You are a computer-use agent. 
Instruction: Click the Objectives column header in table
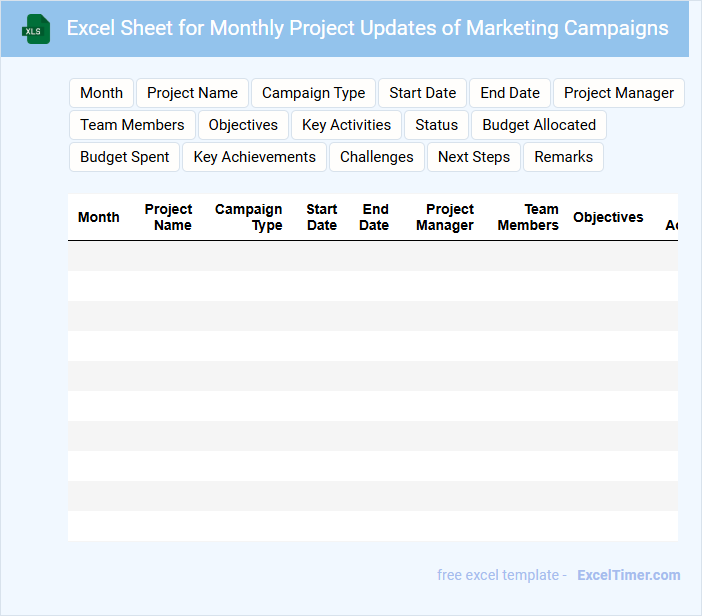coord(608,217)
